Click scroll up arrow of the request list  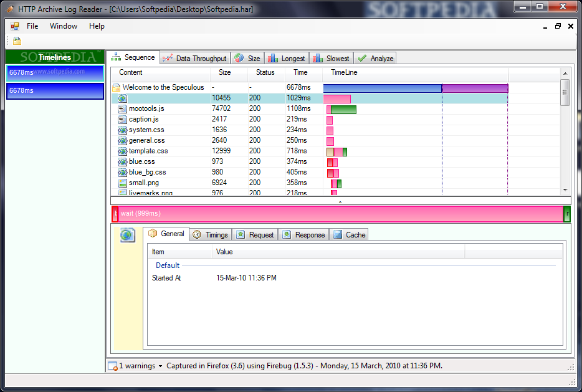click(x=565, y=74)
